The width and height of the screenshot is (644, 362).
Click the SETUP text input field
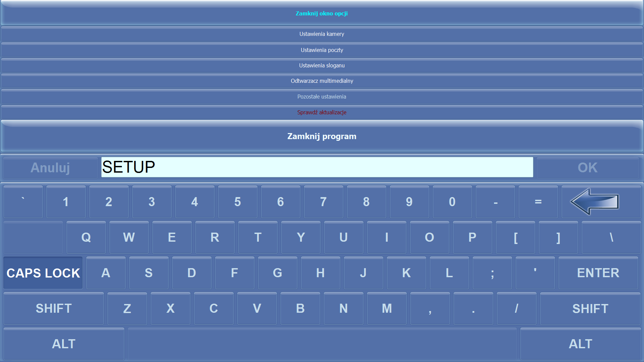click(x=317, y=167)
